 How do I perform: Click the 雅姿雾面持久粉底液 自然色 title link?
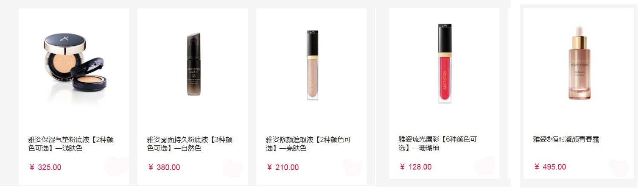pos(190,144)
